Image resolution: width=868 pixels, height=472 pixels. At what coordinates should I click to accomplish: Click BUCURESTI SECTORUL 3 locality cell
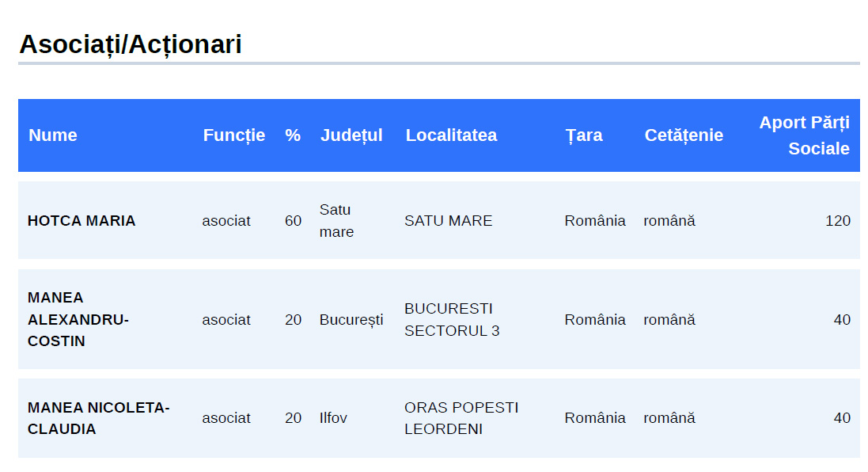tap(451, 319)
